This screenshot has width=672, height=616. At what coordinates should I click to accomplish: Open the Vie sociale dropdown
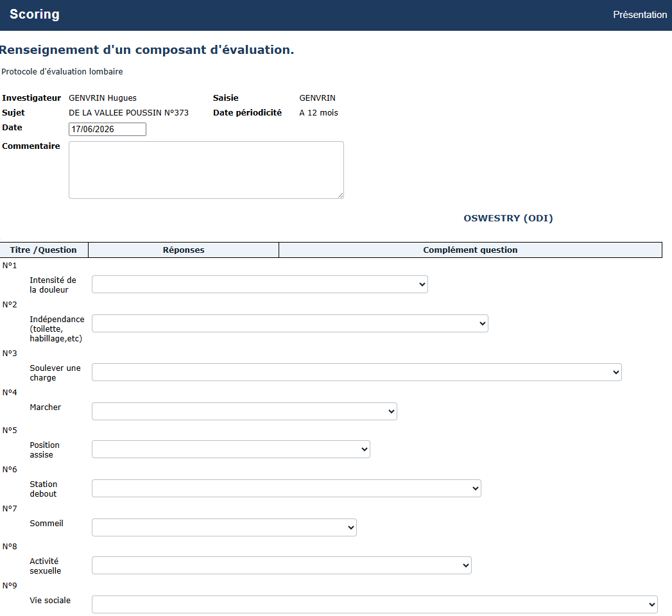[x=375, y=604]
